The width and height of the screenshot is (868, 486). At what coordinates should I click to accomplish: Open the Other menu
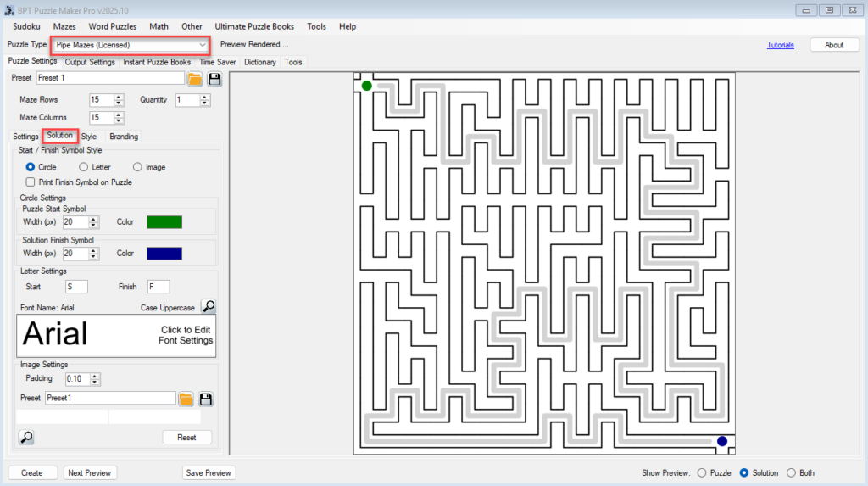[x=192, y=26]
